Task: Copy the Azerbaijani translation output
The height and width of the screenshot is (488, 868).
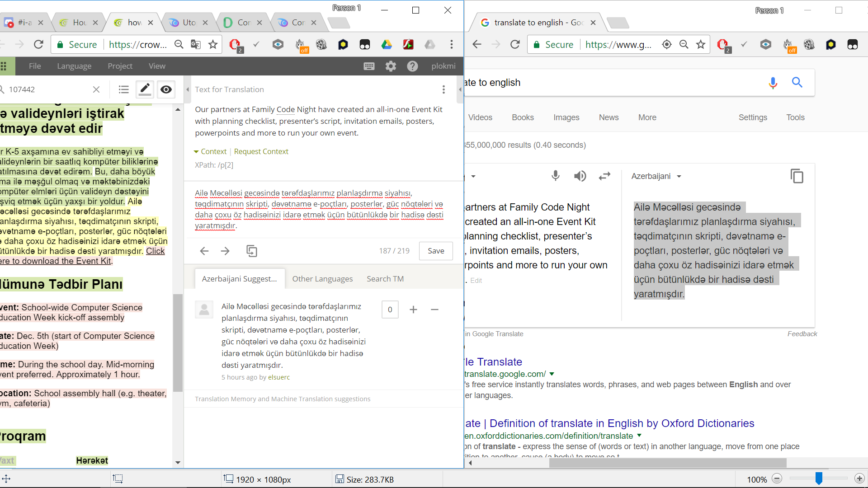Action: pyautogui.click(x=797, y=176)
